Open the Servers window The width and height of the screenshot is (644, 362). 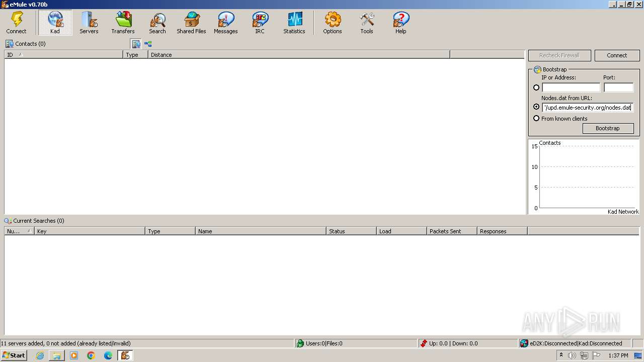(89, 23)
